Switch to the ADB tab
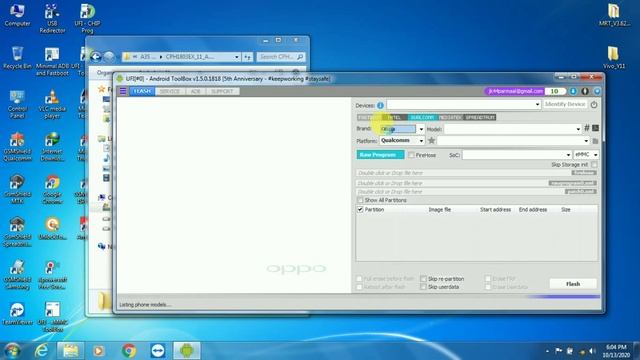 [x=196, y=91]
